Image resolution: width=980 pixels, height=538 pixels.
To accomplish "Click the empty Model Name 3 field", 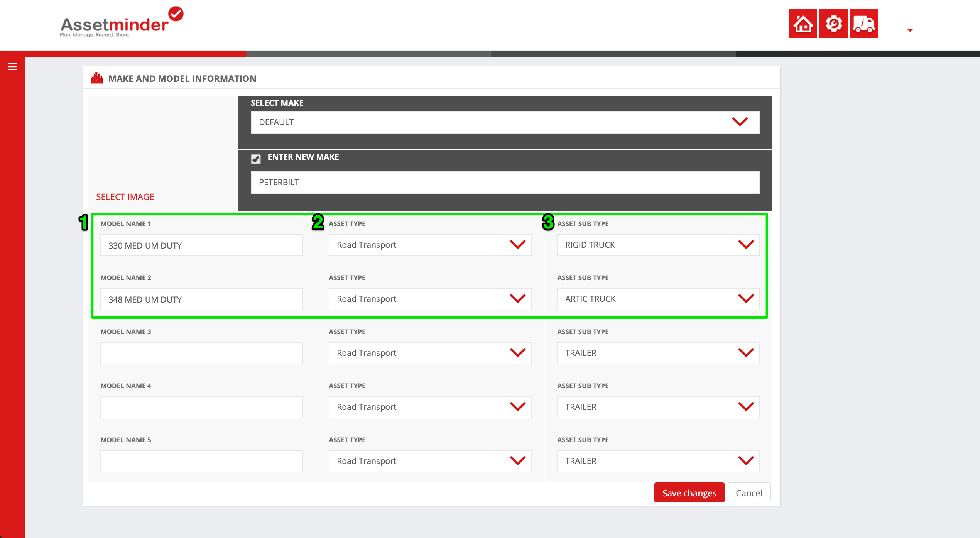I will 202,353.
